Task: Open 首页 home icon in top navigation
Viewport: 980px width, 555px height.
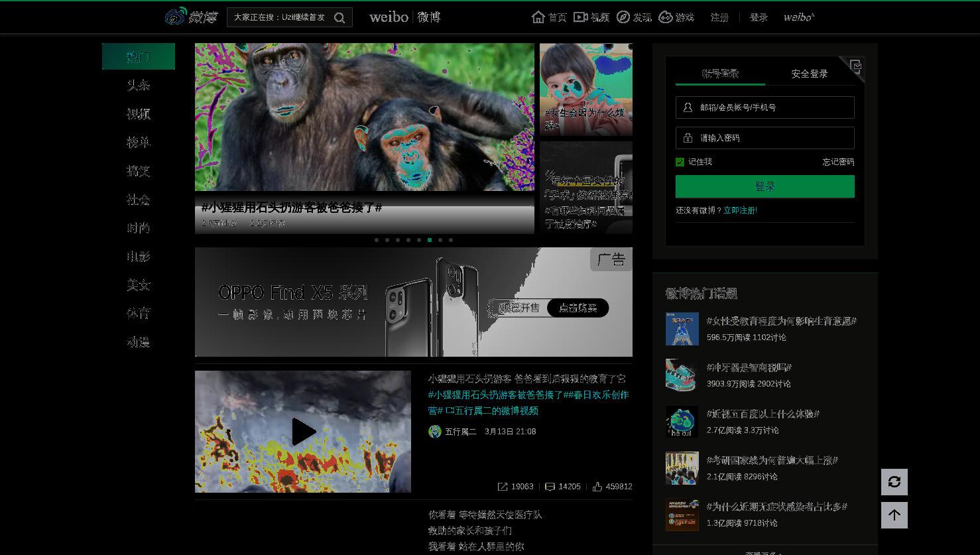Action: [x=538, y=17]
